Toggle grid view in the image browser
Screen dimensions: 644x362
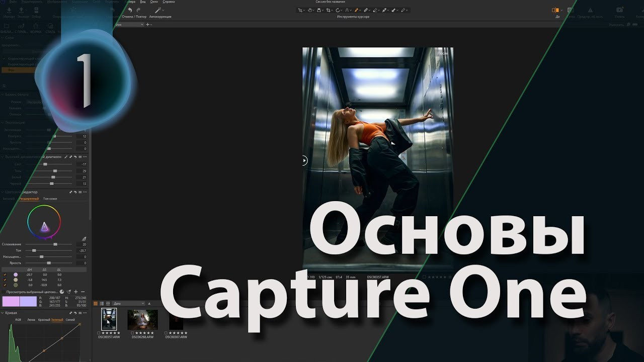(x=95, y=303)
